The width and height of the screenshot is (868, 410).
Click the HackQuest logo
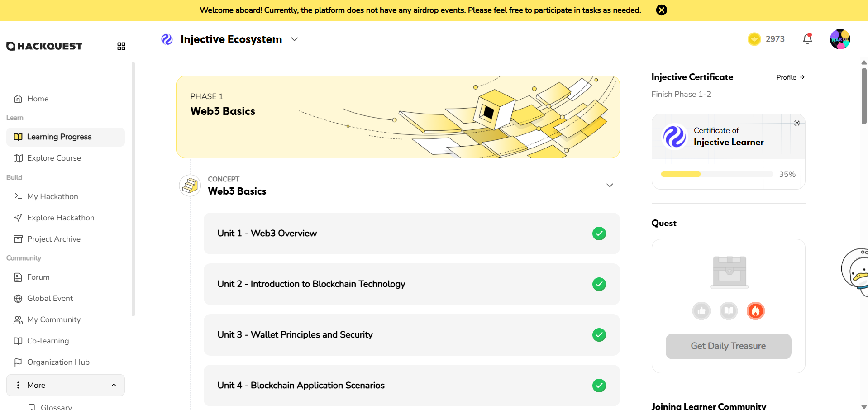click(x=44, y=46)
